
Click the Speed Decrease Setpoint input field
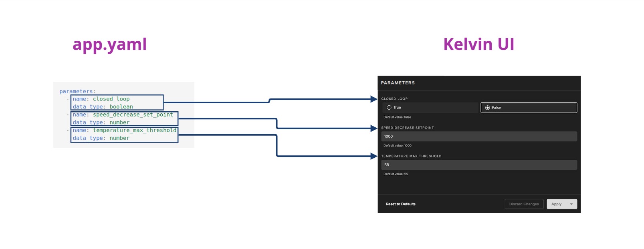479,137
